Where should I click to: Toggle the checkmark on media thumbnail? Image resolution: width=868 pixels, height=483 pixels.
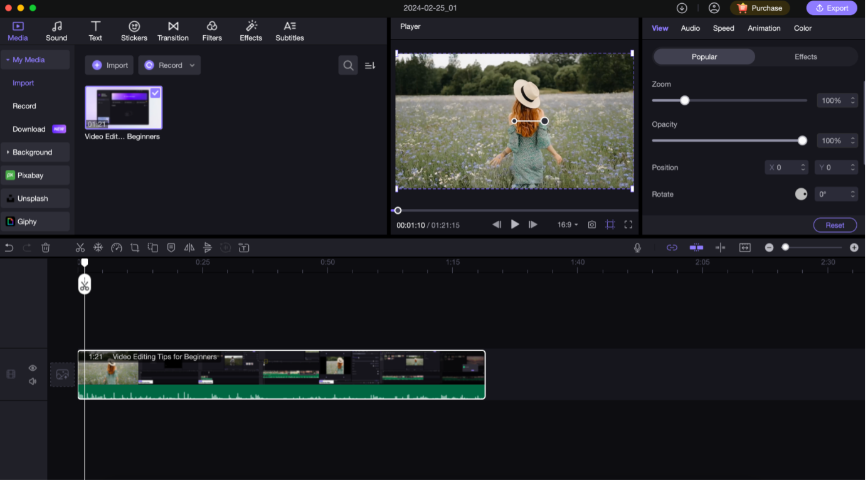click(155, 93)
